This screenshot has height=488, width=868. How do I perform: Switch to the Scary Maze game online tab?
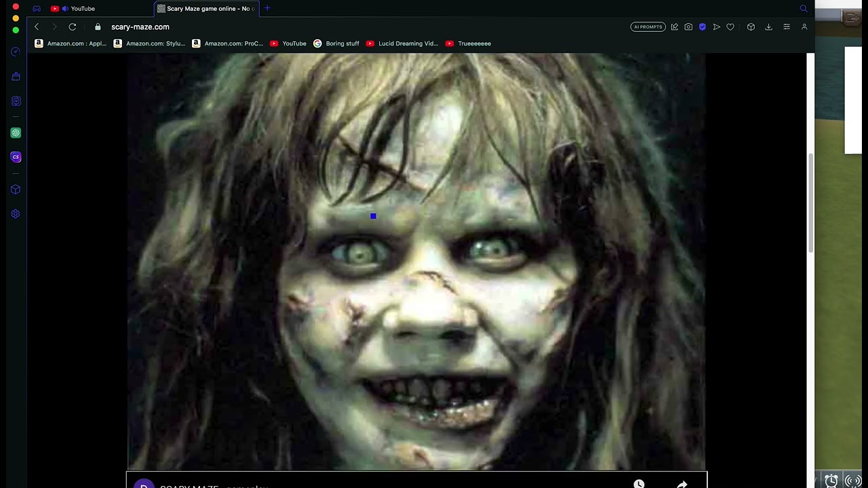(205, 9)
